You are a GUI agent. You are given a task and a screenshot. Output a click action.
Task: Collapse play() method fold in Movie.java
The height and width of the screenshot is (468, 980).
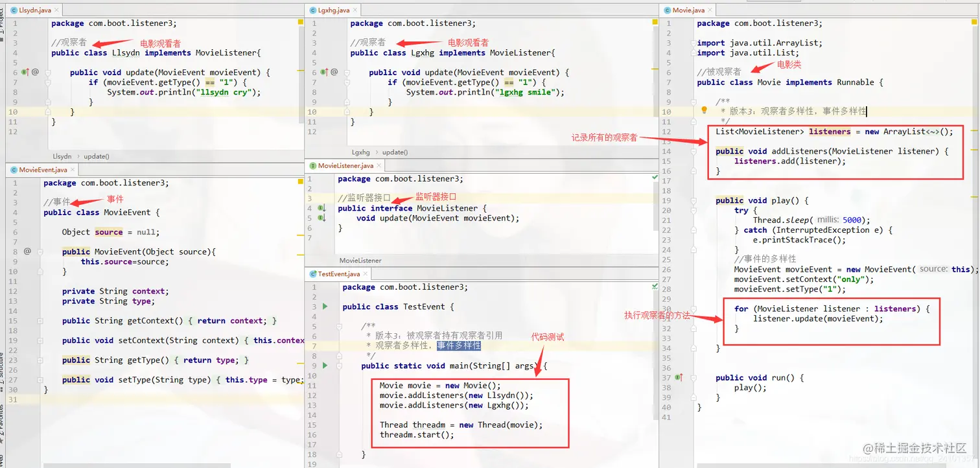(694, 200)
